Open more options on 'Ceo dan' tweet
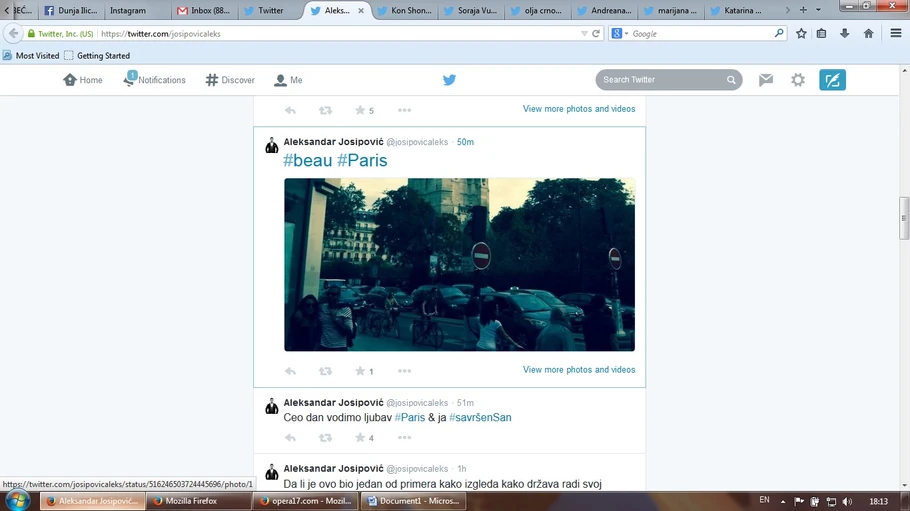This screenshot has width=910, height=511. 404,438
